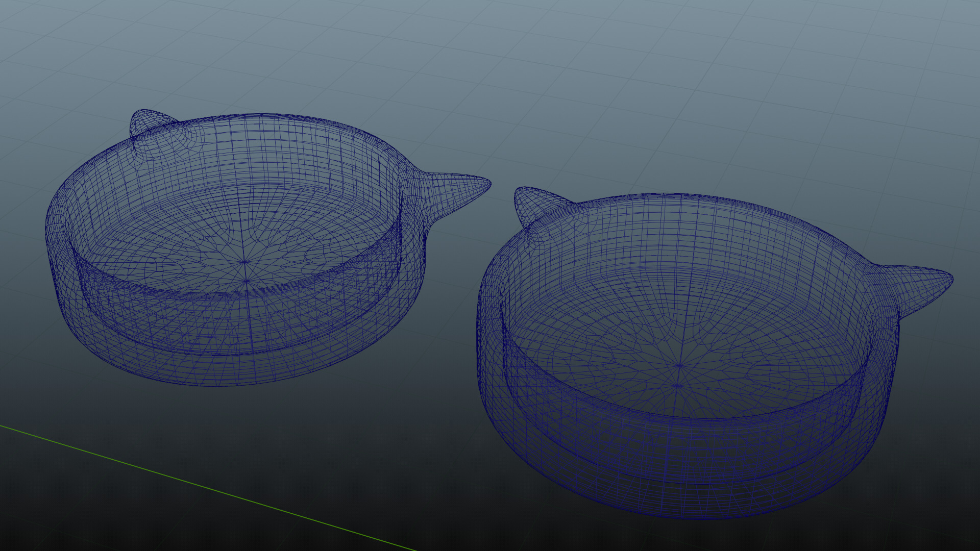Click the very tip of left pan's handle
This screenshot has height=551, width=980.
[490, 184]
